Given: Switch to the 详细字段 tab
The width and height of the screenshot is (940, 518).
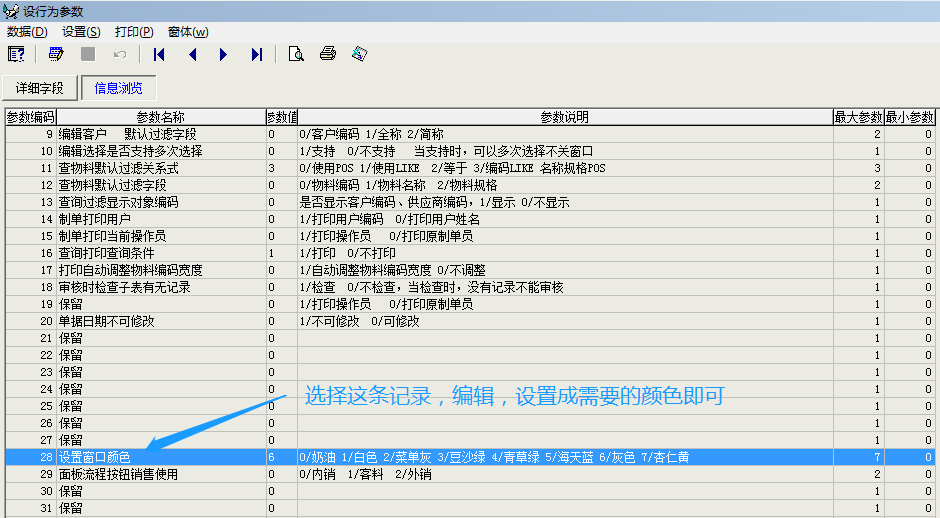Looking at the screenshot, I should click(x=40, y=89).
